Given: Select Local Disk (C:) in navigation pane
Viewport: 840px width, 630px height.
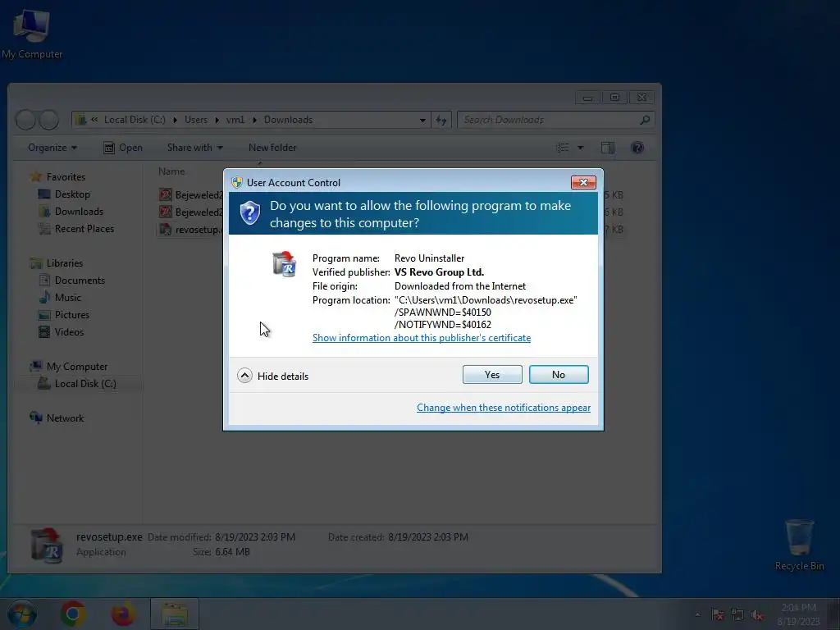Looking at the screenshot, I should pos(84,384).
